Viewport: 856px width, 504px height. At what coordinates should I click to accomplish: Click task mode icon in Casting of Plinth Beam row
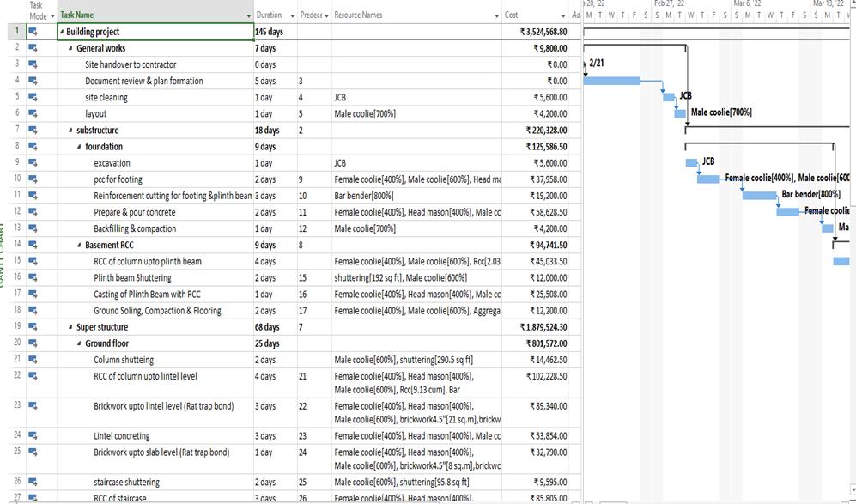click(x=33, y=294)
